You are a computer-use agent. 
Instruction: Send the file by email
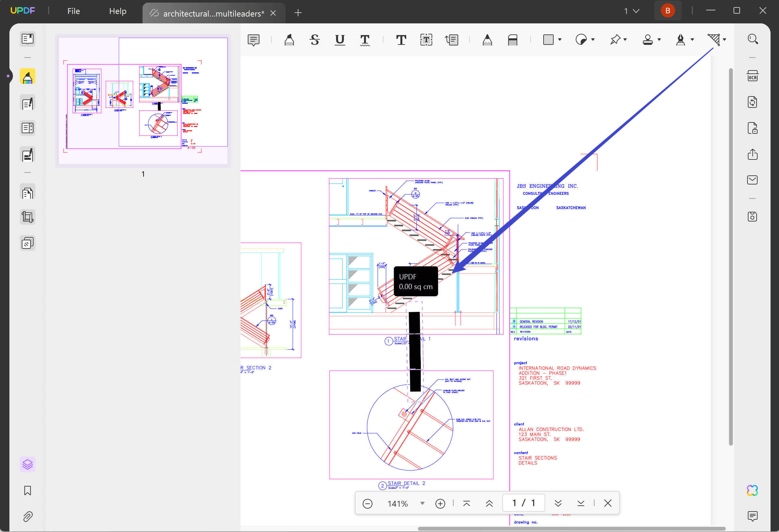[752, 180]
